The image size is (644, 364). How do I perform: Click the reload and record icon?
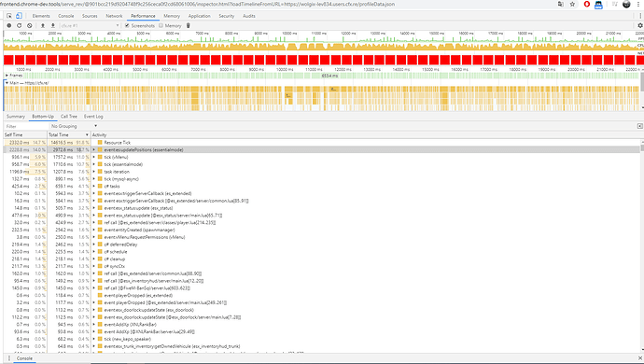tap(19, 25)
